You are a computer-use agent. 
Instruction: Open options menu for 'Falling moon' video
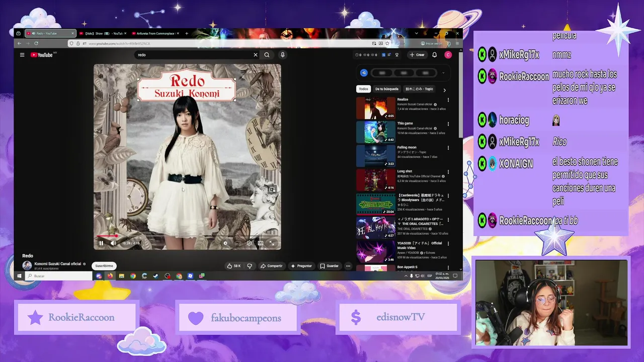pos(448,148)
